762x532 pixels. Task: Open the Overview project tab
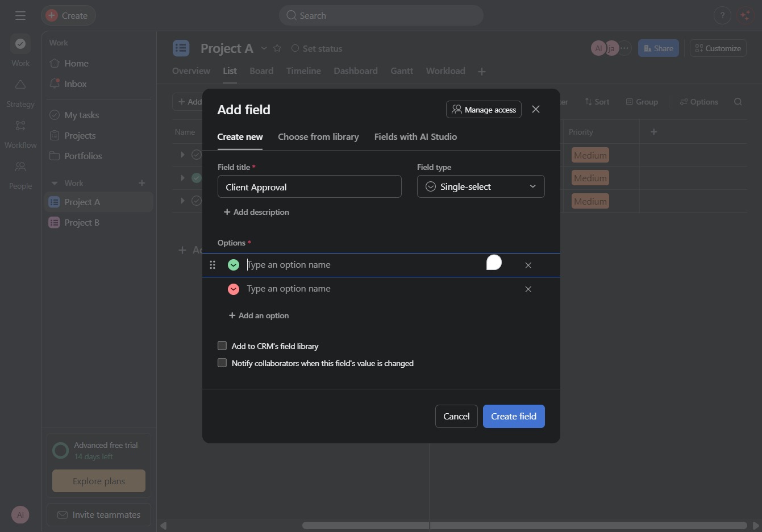point(191,70)
